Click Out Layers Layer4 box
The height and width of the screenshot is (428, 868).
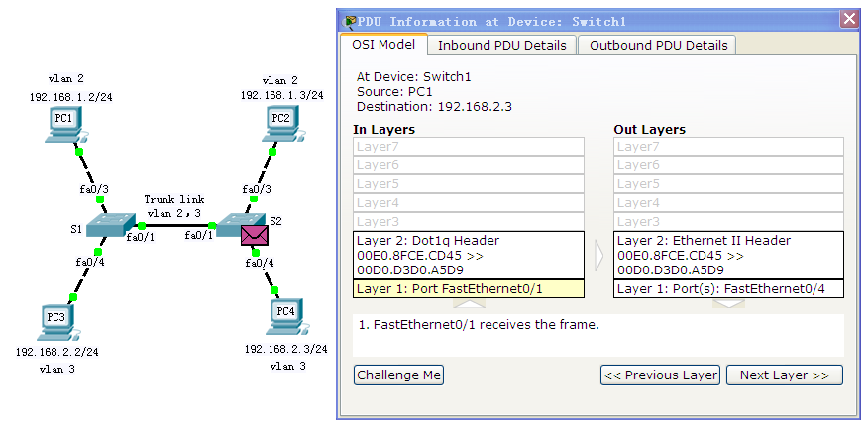click(728, 203)
